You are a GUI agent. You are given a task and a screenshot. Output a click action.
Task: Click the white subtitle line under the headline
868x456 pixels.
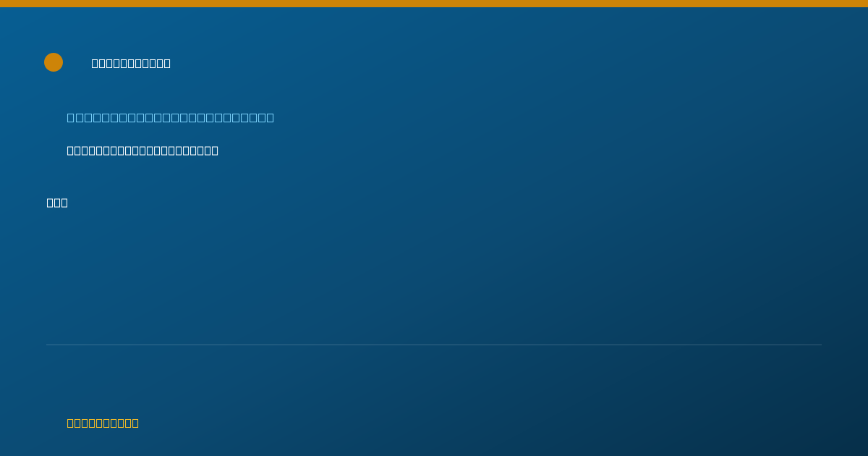coord(142,151)
